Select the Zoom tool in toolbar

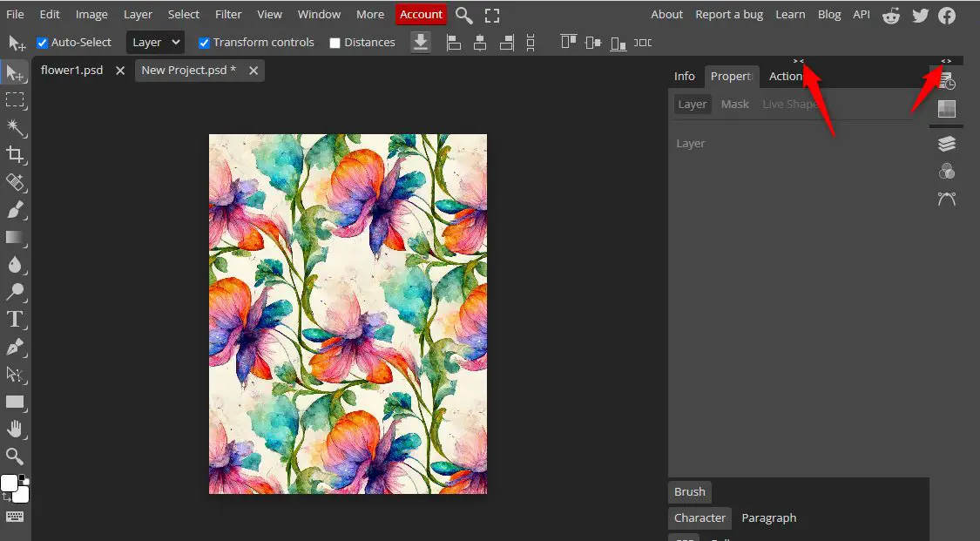pos(15,456)
